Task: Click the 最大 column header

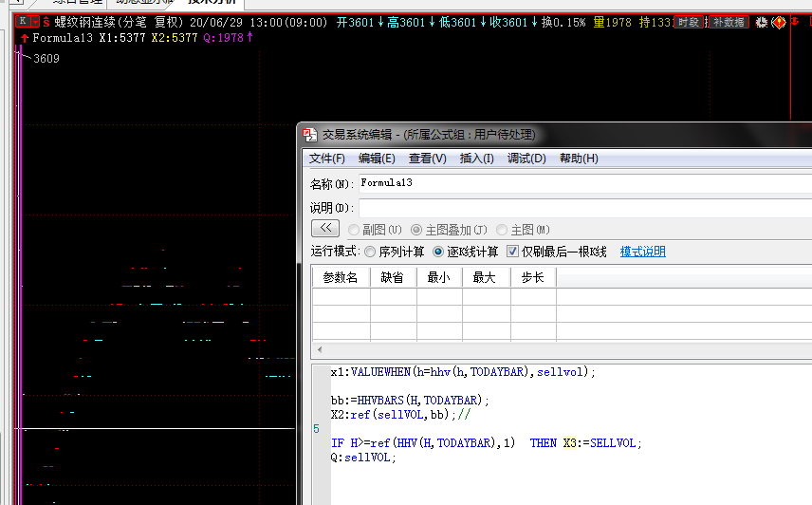Action: coord(486,277)
